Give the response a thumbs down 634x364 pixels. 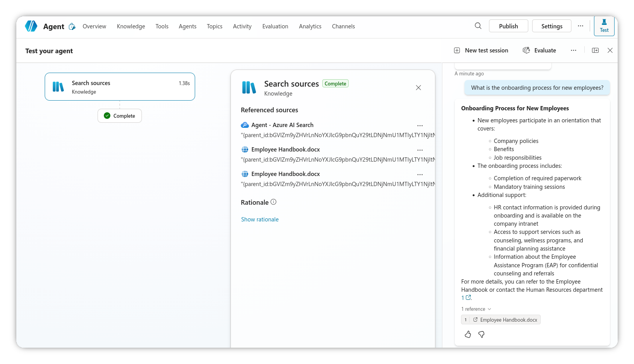tap(481, 334)
